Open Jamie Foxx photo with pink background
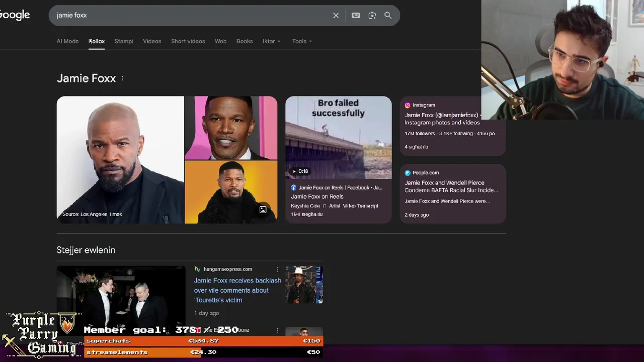Viewport: 644px width, 362px height. pyautogui.click(x=231, y=128)
